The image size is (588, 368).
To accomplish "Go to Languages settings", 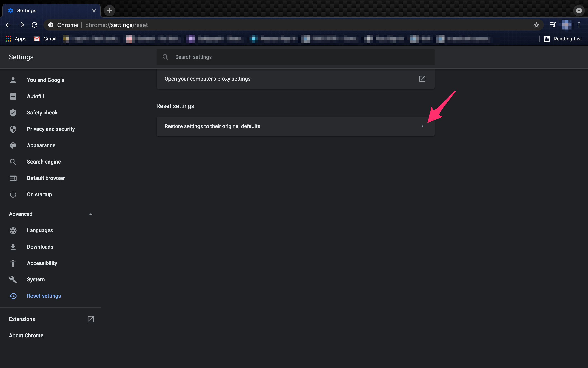I will click(x=40, y=230).
